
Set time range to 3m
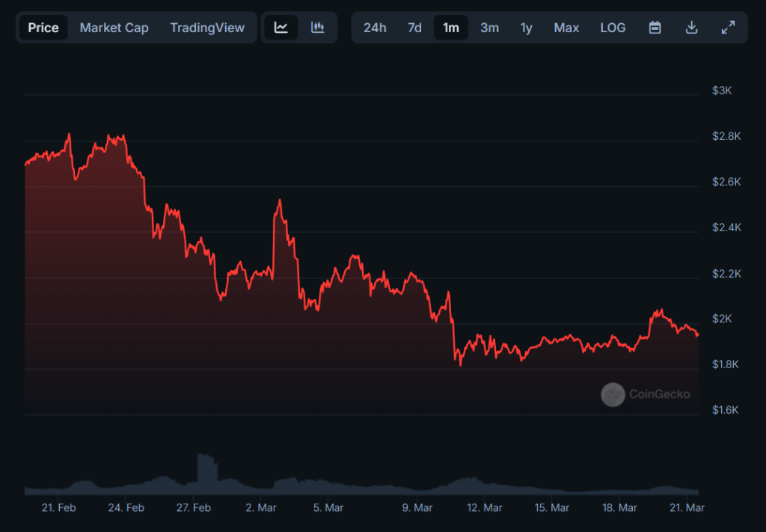click(489, 28)
